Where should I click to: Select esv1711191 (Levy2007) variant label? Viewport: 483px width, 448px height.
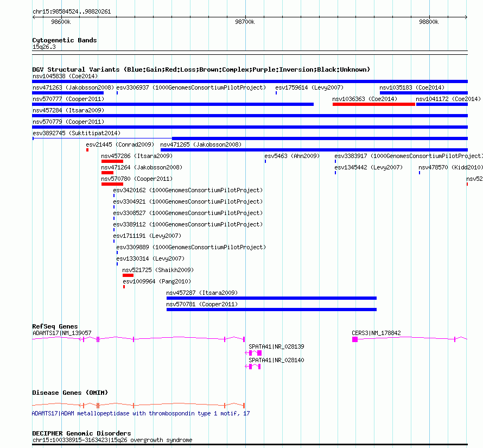point(147,236)
